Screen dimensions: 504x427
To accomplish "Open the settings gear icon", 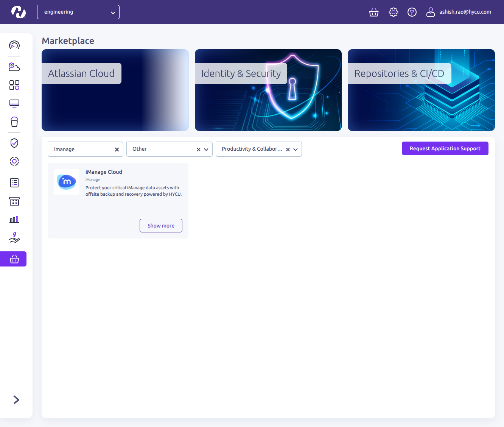I will pos(394,12).
